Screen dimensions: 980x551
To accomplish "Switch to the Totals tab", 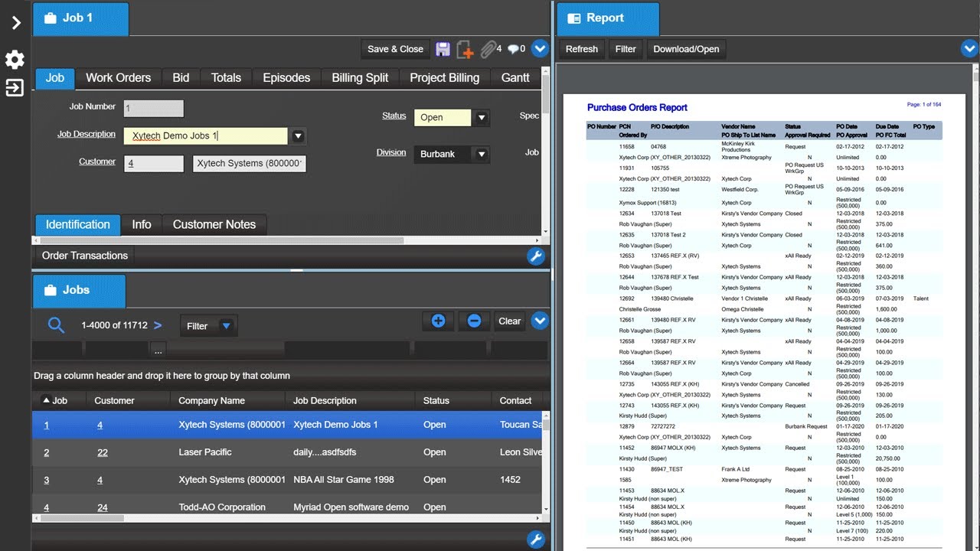I will pyautogui.click(x=226, y=78).
